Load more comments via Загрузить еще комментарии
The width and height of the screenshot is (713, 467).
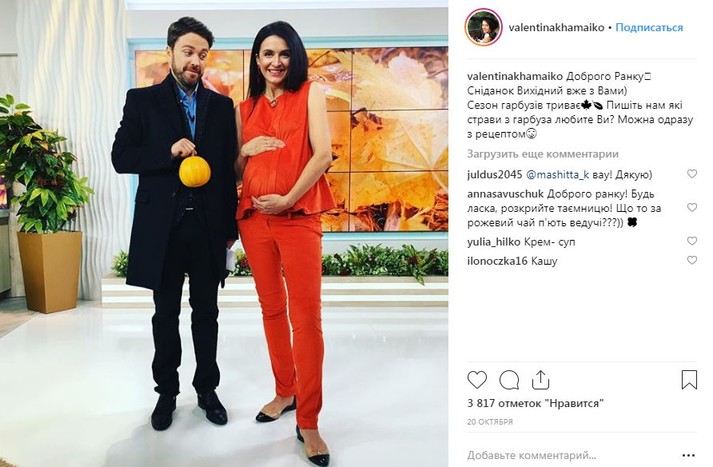[x=542, y=154]
